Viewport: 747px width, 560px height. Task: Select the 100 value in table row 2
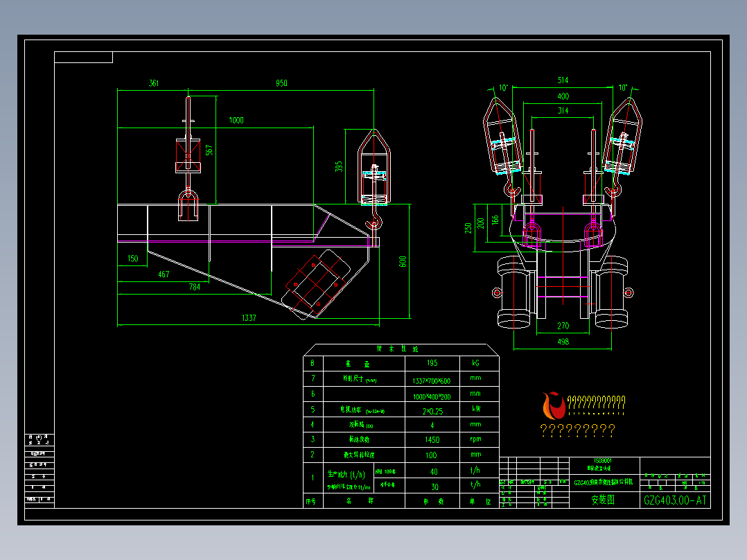[431, 455]
